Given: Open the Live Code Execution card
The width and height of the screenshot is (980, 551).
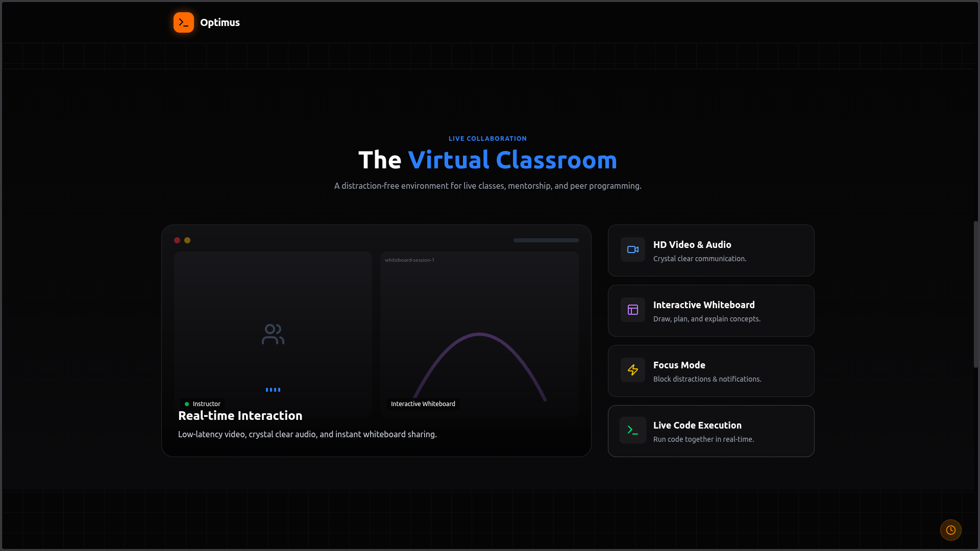Looking at the screenshot, I should [710, 431].
